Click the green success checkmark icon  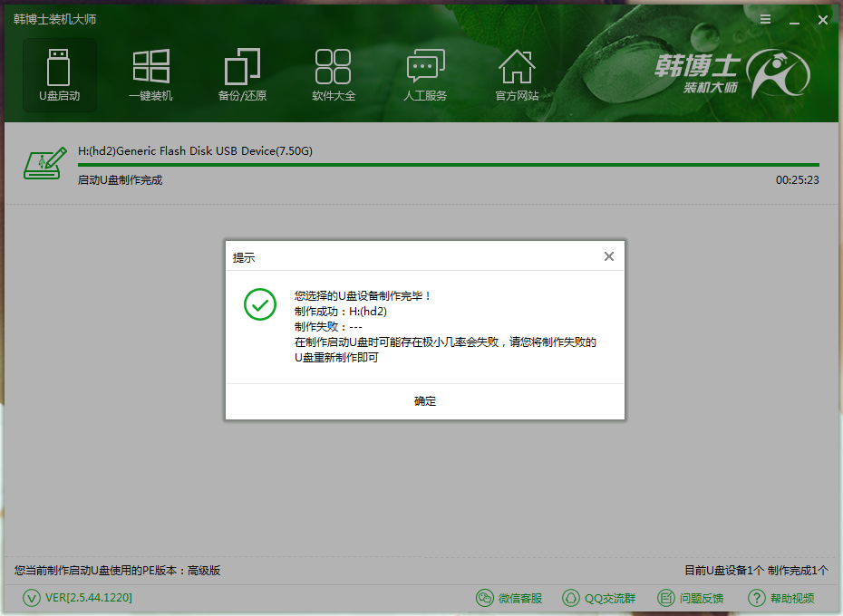[260, 304]
